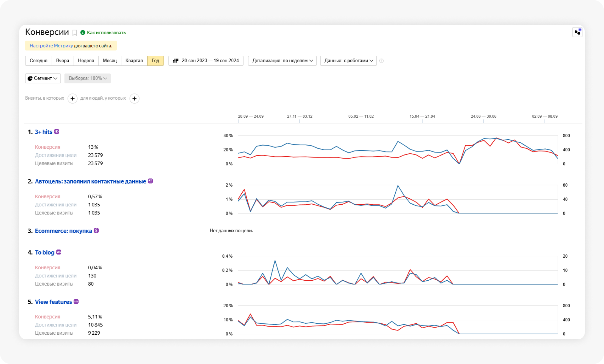This screenshot has width=604, height=364.
Task: Click the plus icon after Визиты, в которых
Action: [x=72, y=98]
